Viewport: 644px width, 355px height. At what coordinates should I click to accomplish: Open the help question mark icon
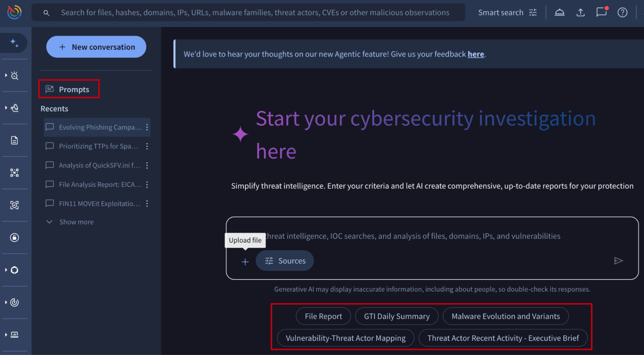point(622,12)
